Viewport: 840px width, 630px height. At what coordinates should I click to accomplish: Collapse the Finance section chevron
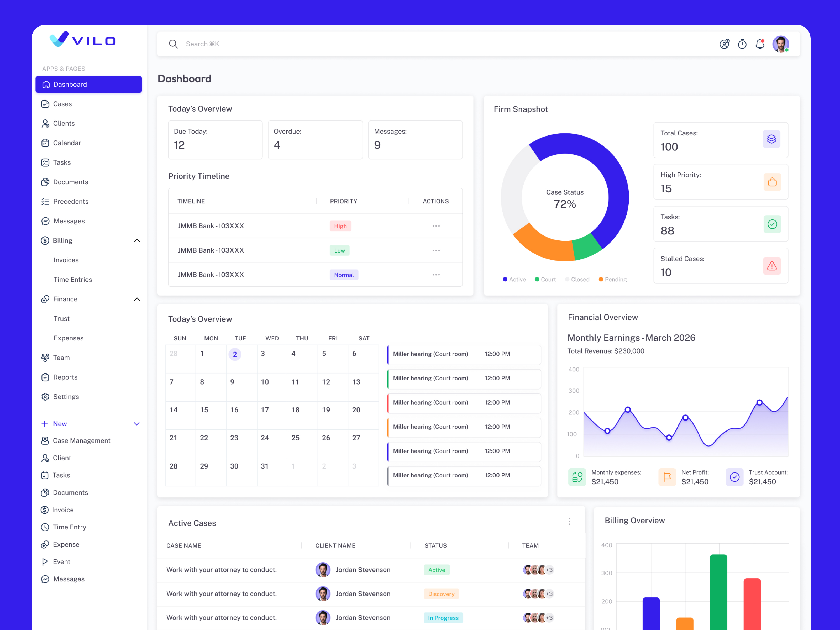[x=137, y=299]
